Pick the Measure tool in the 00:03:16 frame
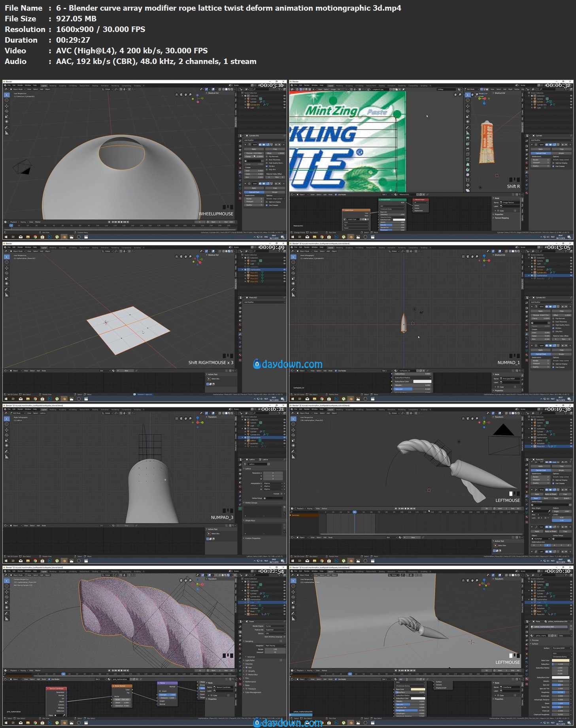Screen dimensions: 576x728 pyautogui.click(x=6, y=133)
